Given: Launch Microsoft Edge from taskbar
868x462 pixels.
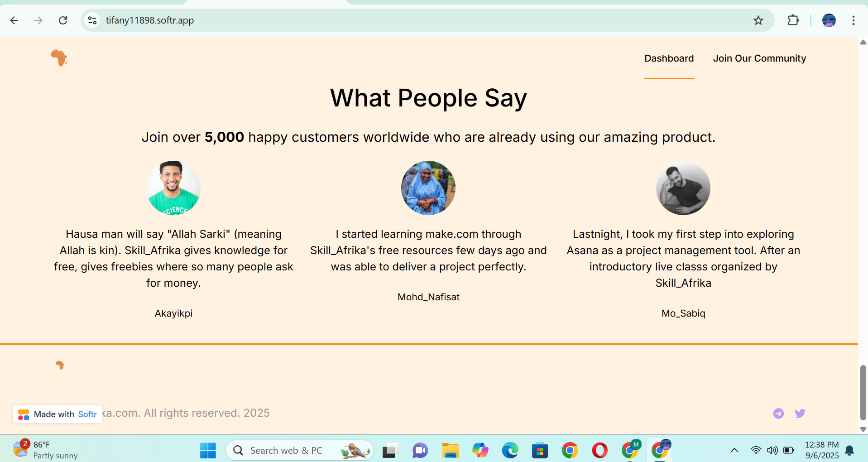Looking at the screenshot, I should 510,450.
